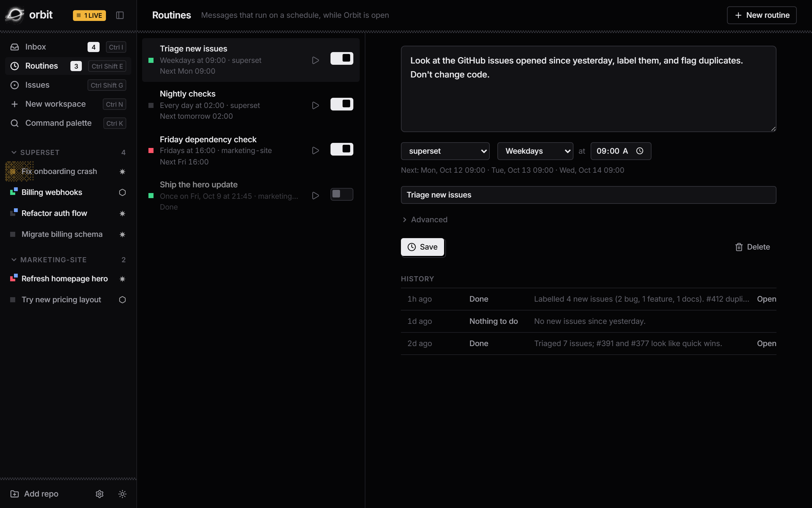Run Ship the hero update
Screen dimensions: 812x508
[315, 196]
